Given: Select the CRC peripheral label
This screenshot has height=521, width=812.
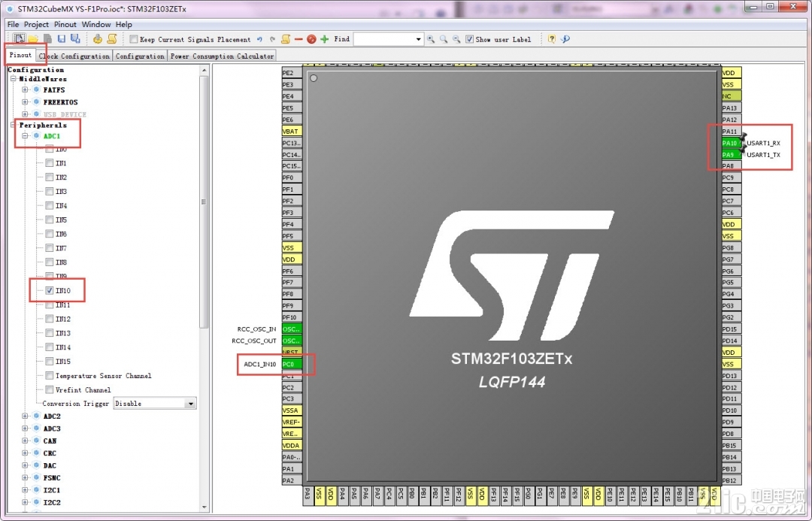Looking at the screenshot, I should (50, 453).
